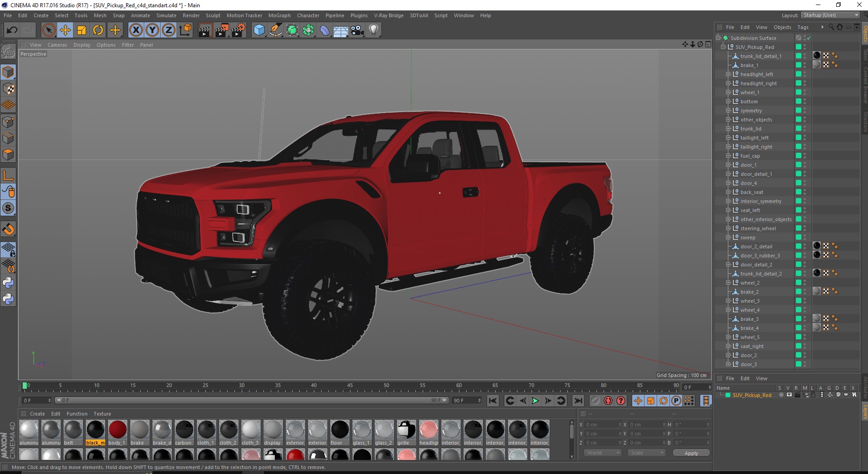
Task: Toggle X axis lock
Action: coord(136,30)
